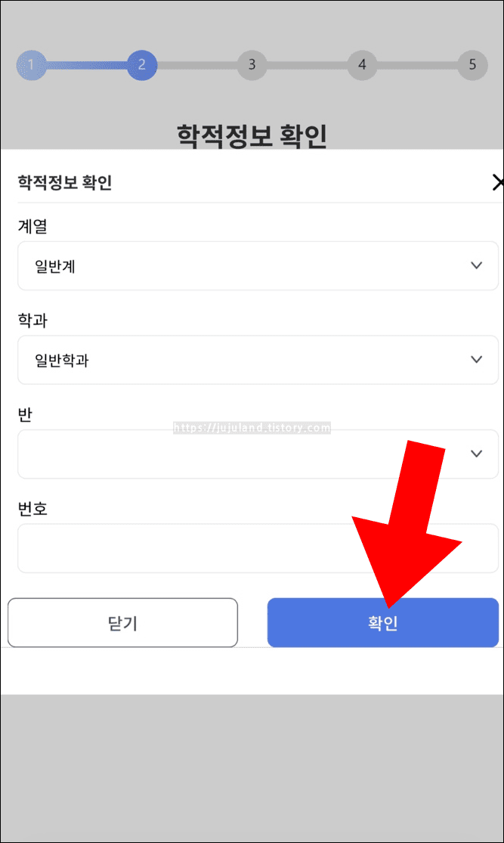Screen dimensions: 504x843
Task: Click the chevron arrow in 반 dropdown
Action: point(476,454)
